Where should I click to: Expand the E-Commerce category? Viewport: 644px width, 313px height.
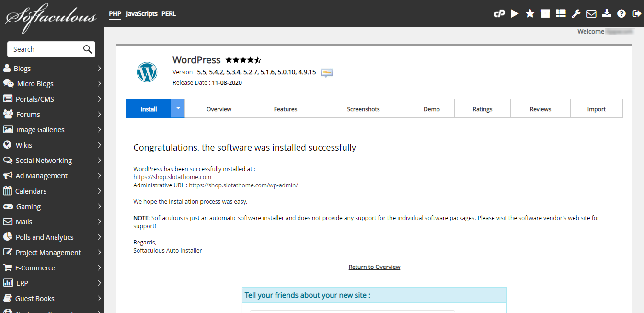52,268
